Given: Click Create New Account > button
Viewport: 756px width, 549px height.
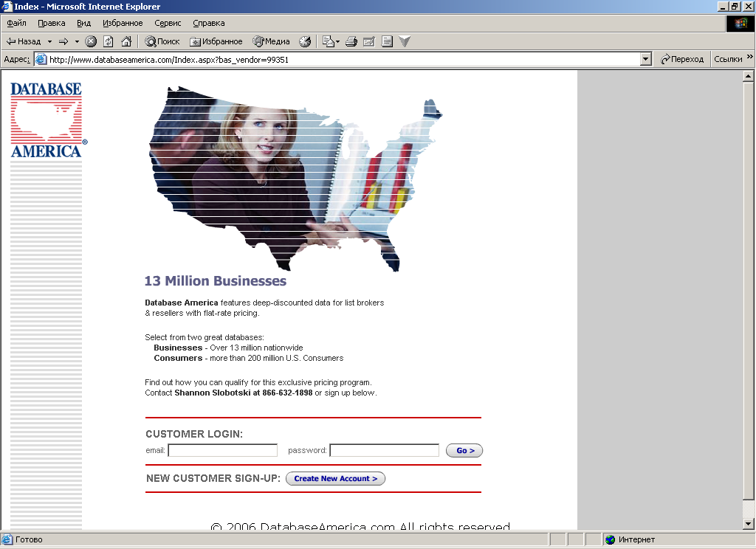Looking at the screenshot, I should 336,479.
